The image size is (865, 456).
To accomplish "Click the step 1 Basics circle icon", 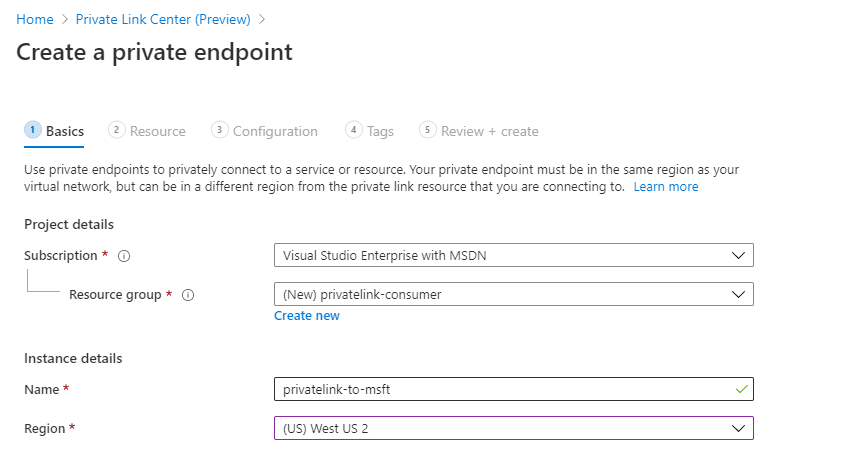I will pos(33,130).
